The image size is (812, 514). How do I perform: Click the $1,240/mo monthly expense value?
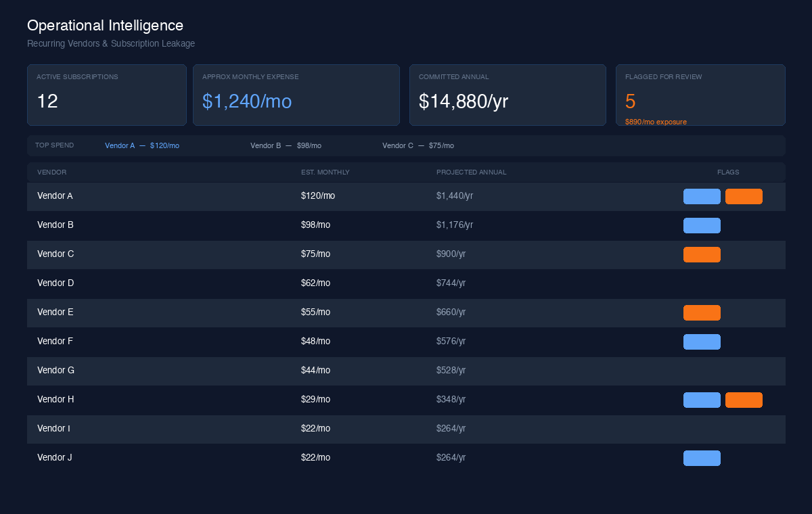click(x=247, y=101)
